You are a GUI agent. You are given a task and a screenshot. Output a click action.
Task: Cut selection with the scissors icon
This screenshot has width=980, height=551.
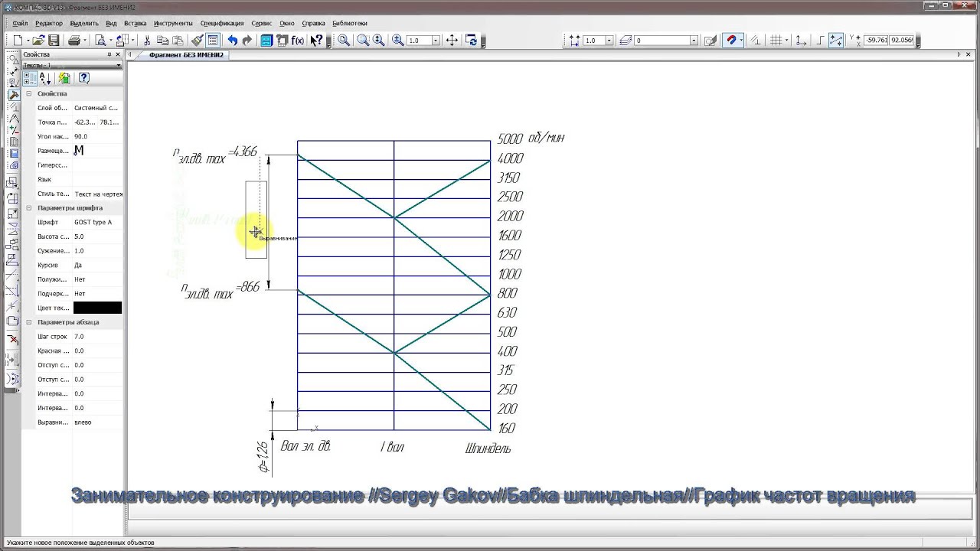(x=146, y=40)
